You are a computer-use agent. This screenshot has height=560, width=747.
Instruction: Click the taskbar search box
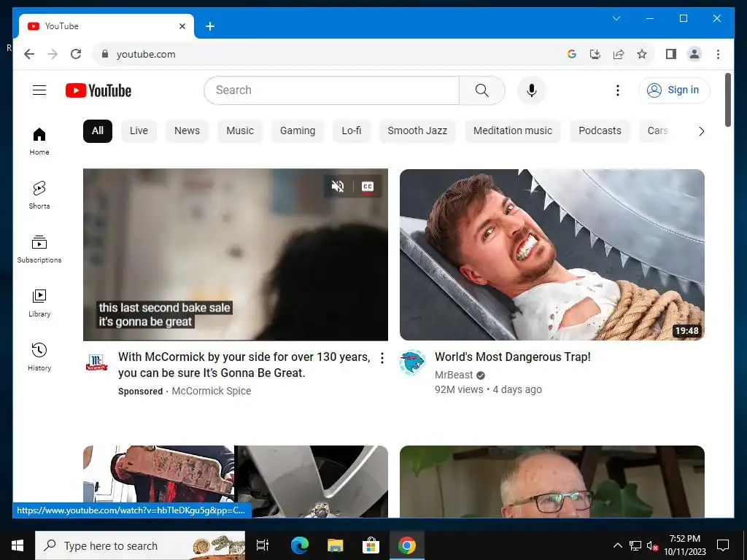point(140,545)
